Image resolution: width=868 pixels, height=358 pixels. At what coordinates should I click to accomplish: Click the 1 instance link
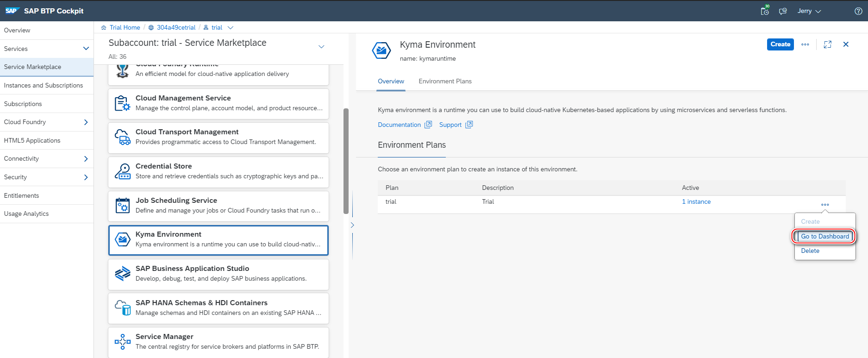(x=696, y=201)
